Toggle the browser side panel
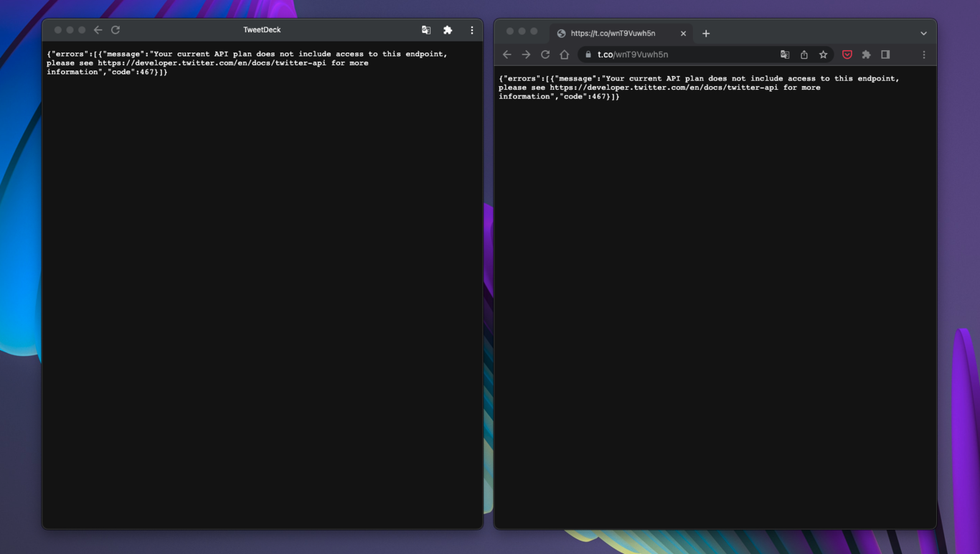The width and height of the screenshot is (980, 554). coord(885,55)
